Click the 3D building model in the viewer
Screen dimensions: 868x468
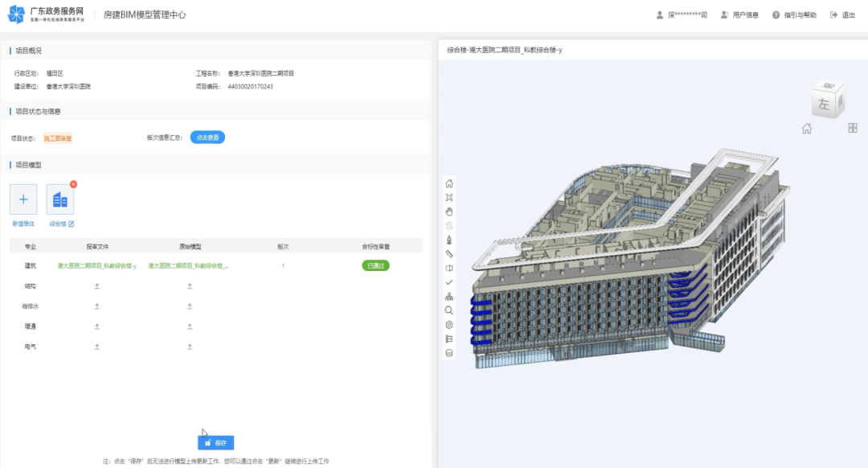point(631,261)
